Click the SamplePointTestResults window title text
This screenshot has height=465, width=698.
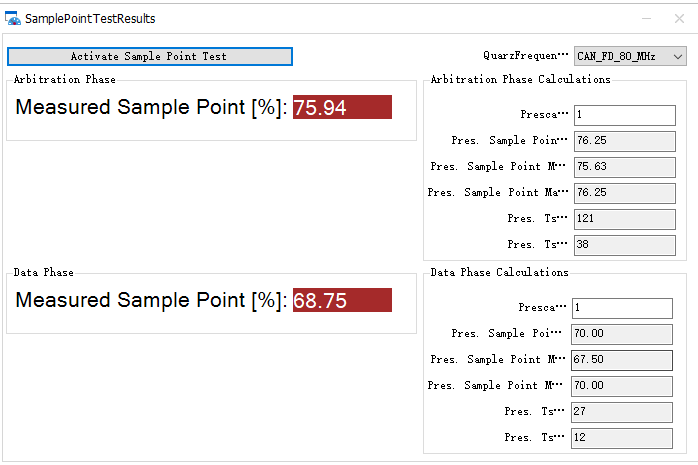point(90,19)
